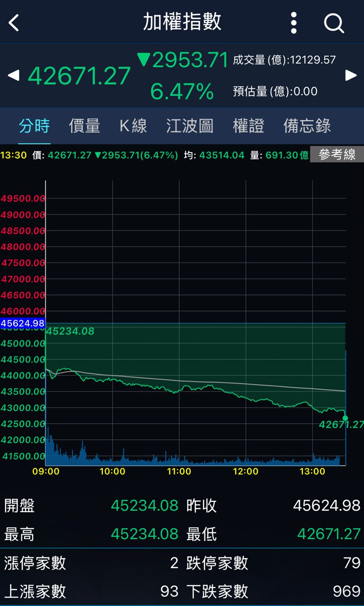Screen dimensions: 364x606
Task: Tap the last price dot on chart
Action: click(x=345, y=418)
